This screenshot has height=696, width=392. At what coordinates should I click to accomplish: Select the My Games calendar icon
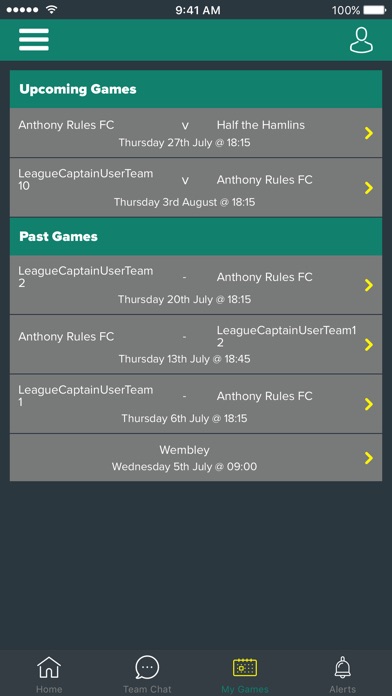[245, 668]
